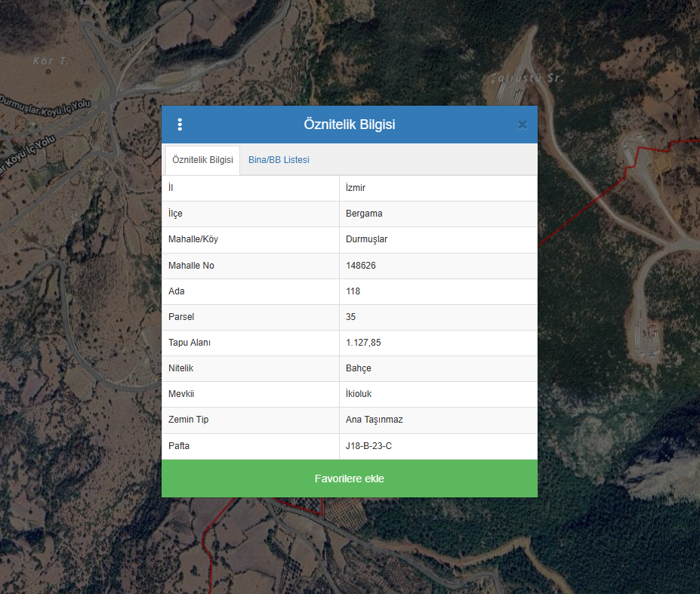This screenshot has height=594, width=700.
Task: Select the Bergama district value
Action: tap(364, 214)
